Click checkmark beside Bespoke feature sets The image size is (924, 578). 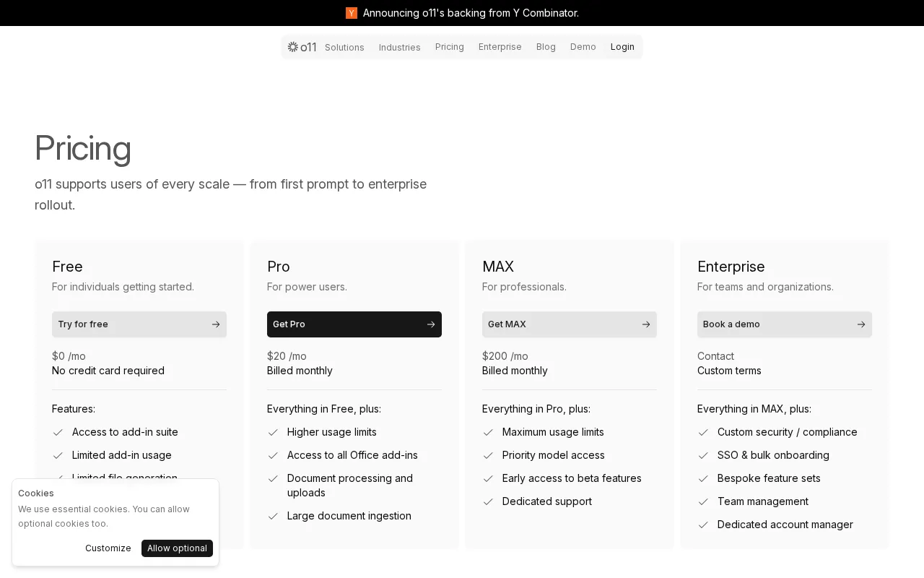703,479
